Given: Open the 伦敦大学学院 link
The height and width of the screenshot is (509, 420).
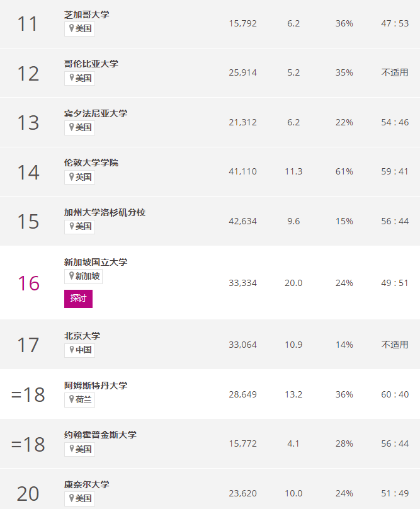Looking at the screenshot, I should pos(91,163).
